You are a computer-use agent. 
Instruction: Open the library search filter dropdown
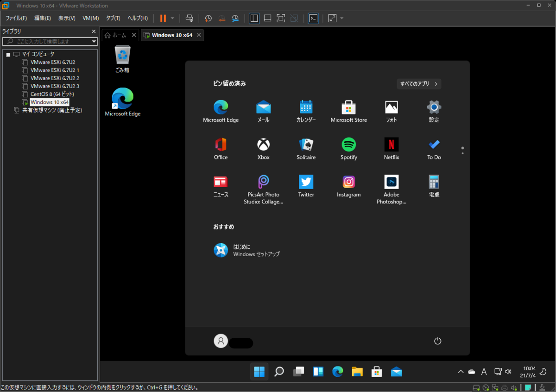pos(94,41)
